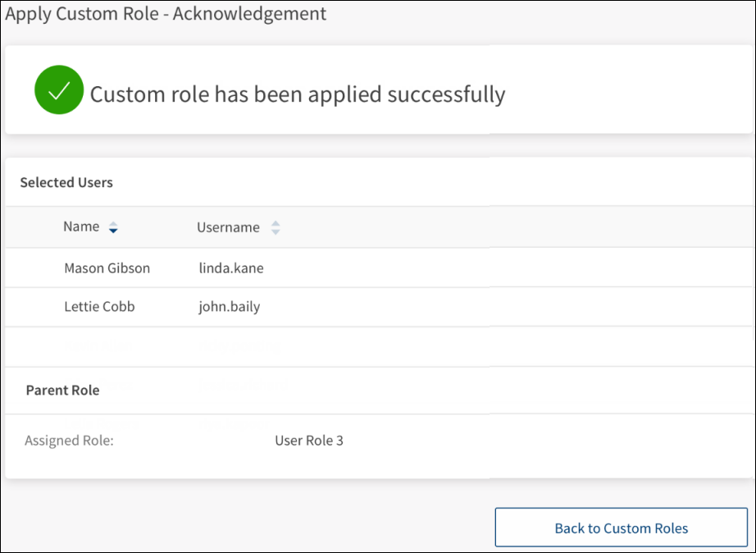Click the up arrow beside Username header
Screen dimensions: 756x553
point(276,223)
